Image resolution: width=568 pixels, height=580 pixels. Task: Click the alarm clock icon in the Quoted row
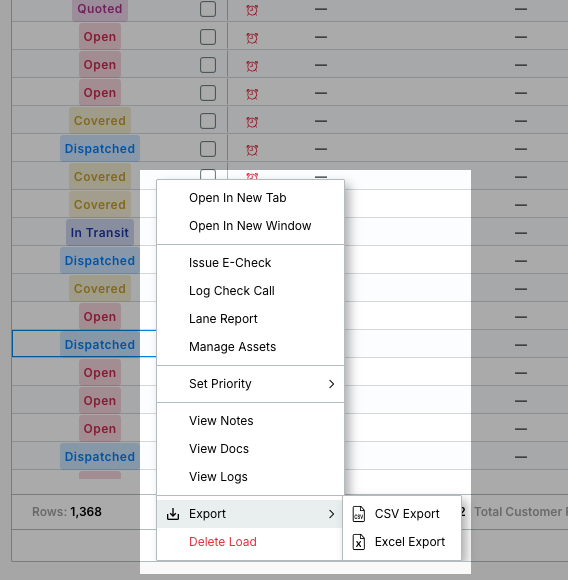(252, 10)
